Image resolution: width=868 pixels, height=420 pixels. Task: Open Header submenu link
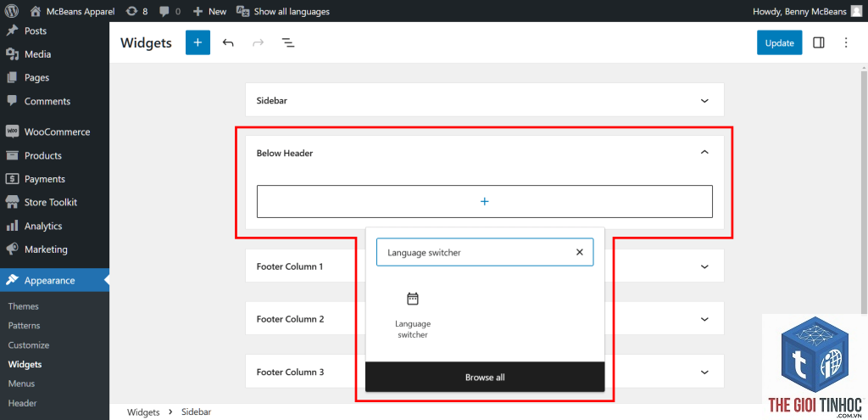click(22, 403)
